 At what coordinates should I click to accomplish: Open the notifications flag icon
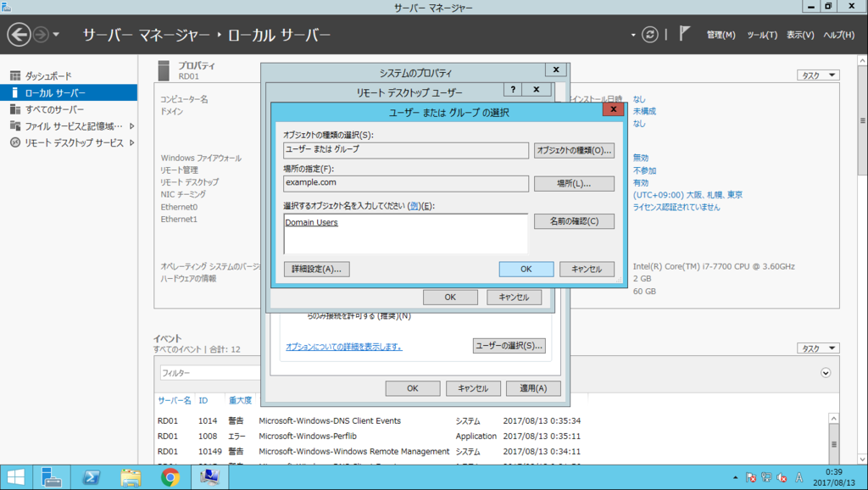point(685,34)
